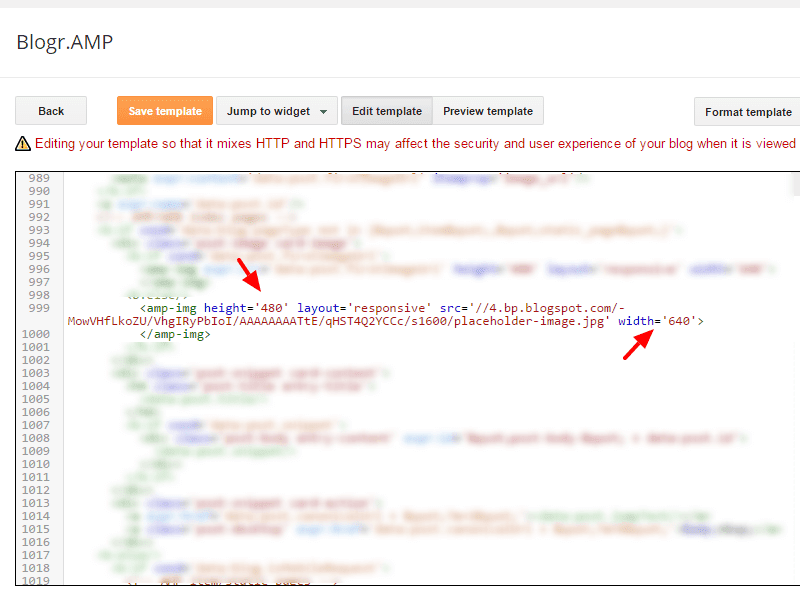Click line number 1010 in the gutter

coord(36,464)
